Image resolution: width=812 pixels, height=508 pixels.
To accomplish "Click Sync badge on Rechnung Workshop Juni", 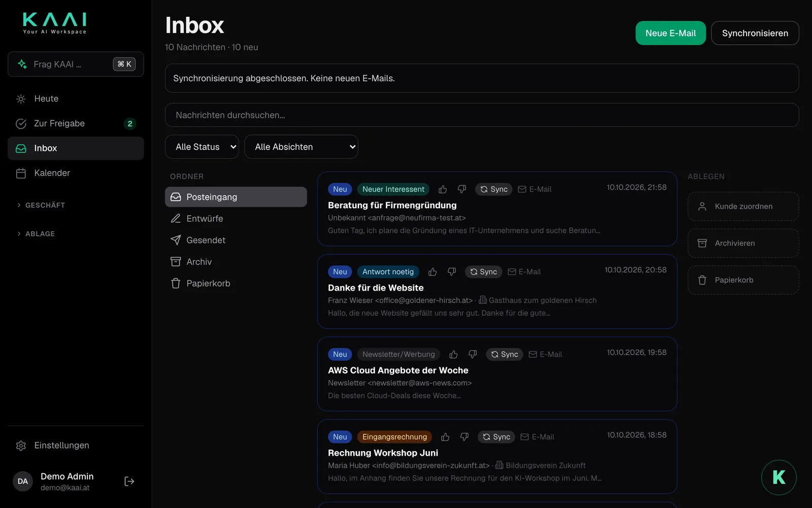I will click(x=496, y=437).
